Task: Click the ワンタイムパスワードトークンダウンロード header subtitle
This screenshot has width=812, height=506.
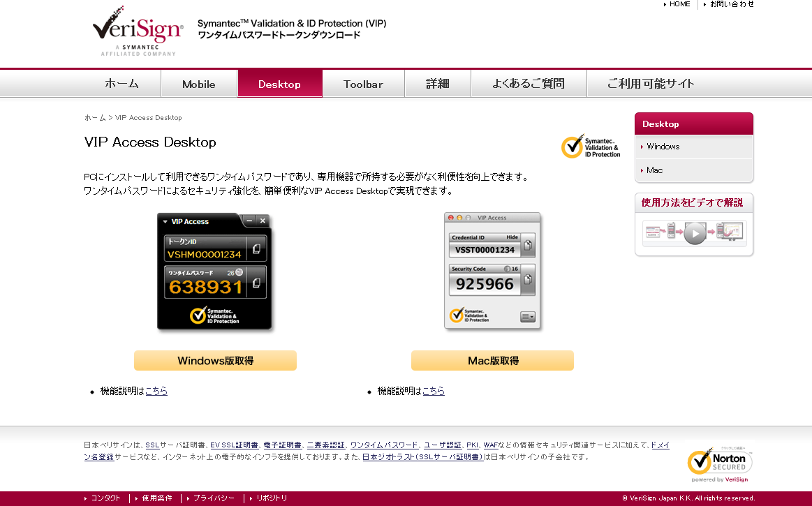Action: click(x=279, y=35)
